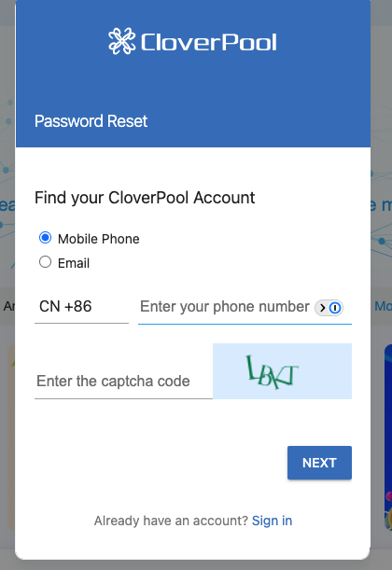Image resolution: width=392 pixels, height=570 pixels.
Task: Click the partially hidden blue link behind dialog's right edge
Action: pyautogui.click(x=383, y=307)
